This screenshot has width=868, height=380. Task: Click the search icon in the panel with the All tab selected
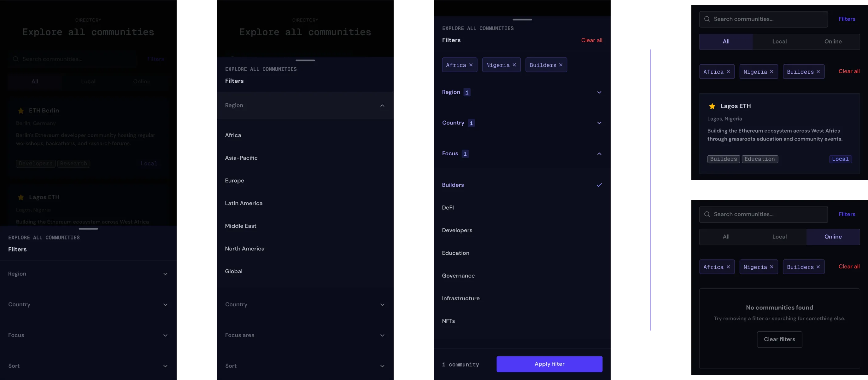point(707,19)
